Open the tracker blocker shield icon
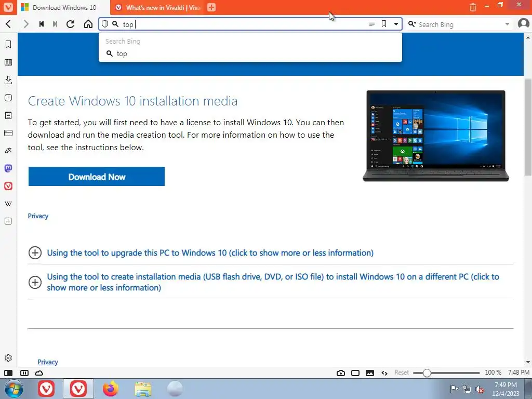532x399 pixels. 105,24
